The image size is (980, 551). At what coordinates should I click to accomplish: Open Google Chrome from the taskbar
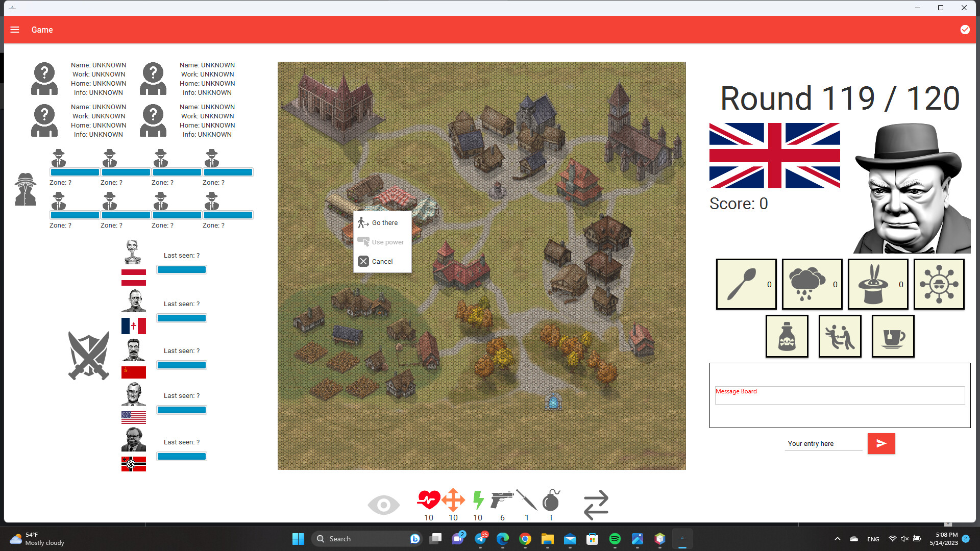(525, 538)
